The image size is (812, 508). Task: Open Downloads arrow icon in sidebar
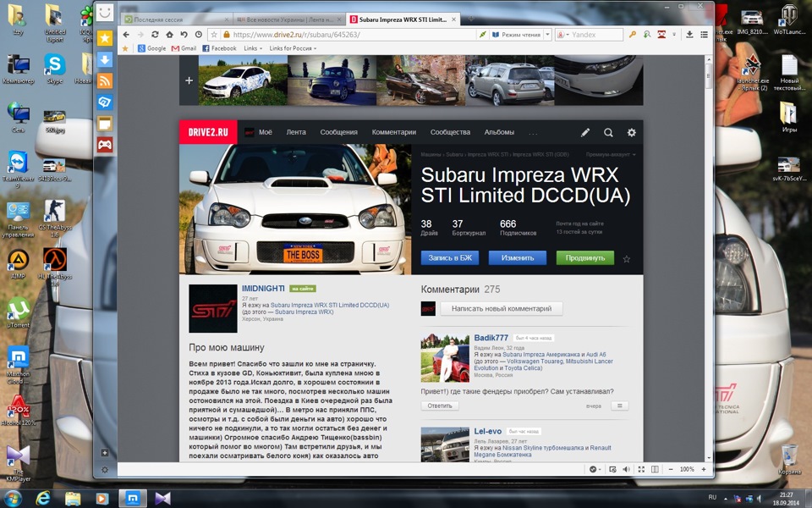pos(105,59)
